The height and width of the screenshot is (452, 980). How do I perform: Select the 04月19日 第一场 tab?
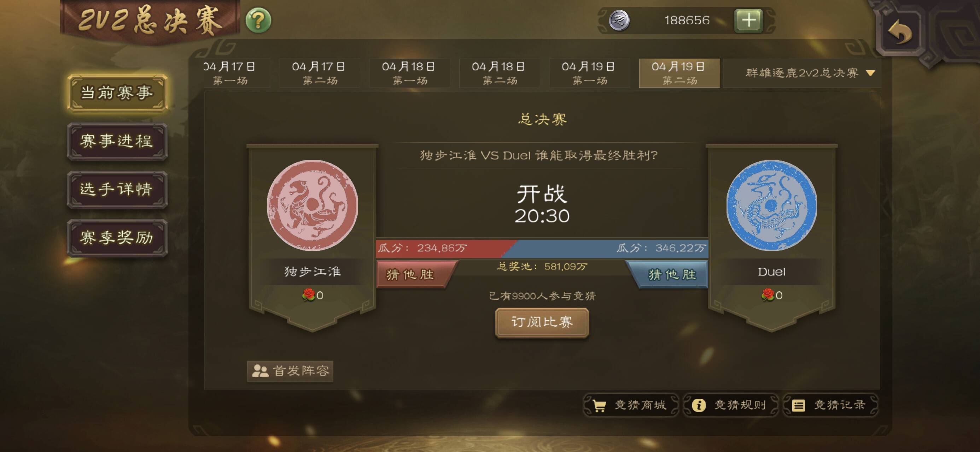(x=589, y=73)
